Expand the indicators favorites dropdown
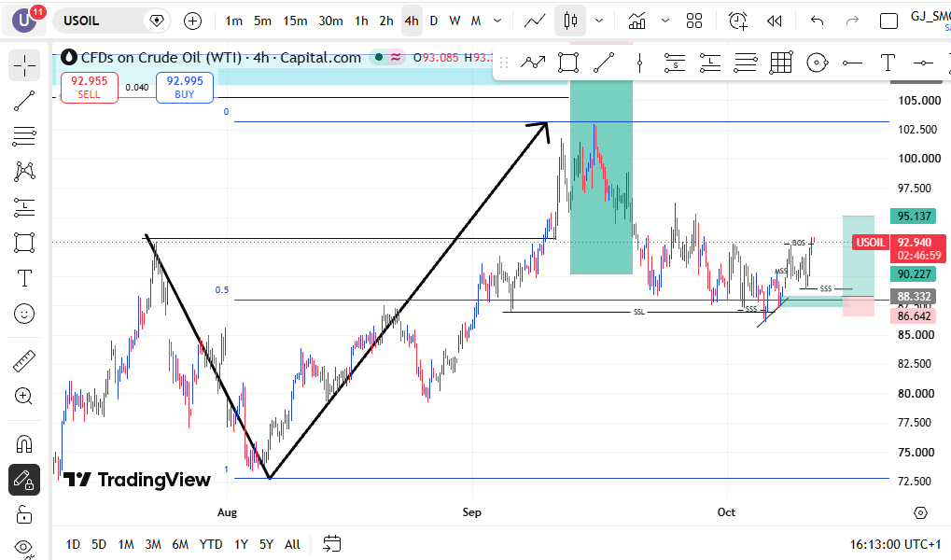 (665, 21)
